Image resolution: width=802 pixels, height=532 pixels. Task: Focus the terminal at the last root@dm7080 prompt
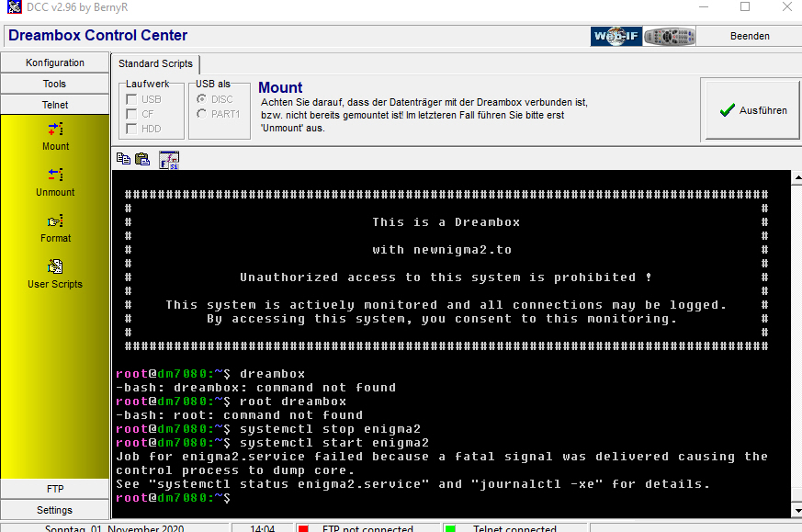click(174, 498)
